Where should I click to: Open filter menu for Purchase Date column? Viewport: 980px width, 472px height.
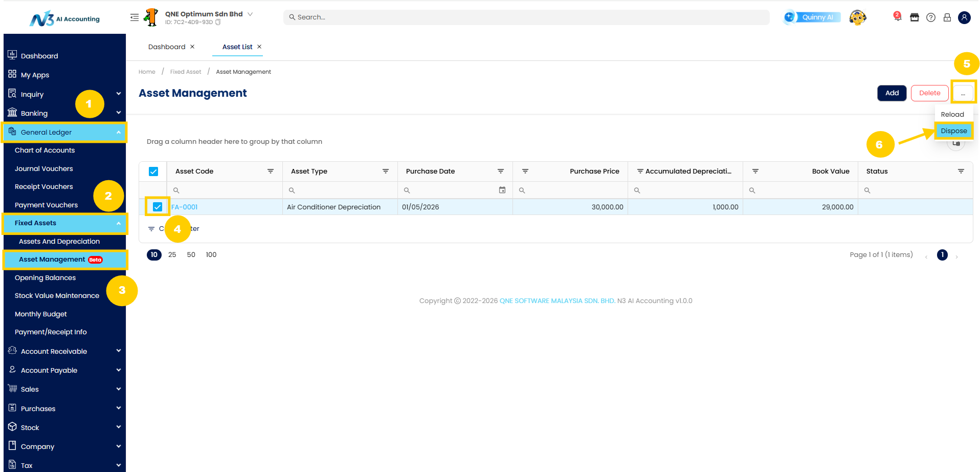pos(501,171)
